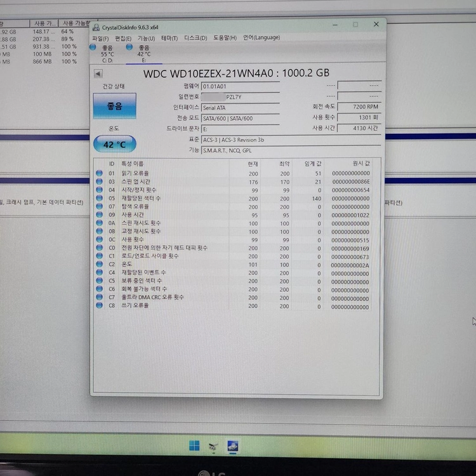Select raw value 000000000673 in load cycle row
The image size is (476, 476).
click(350, 257)
